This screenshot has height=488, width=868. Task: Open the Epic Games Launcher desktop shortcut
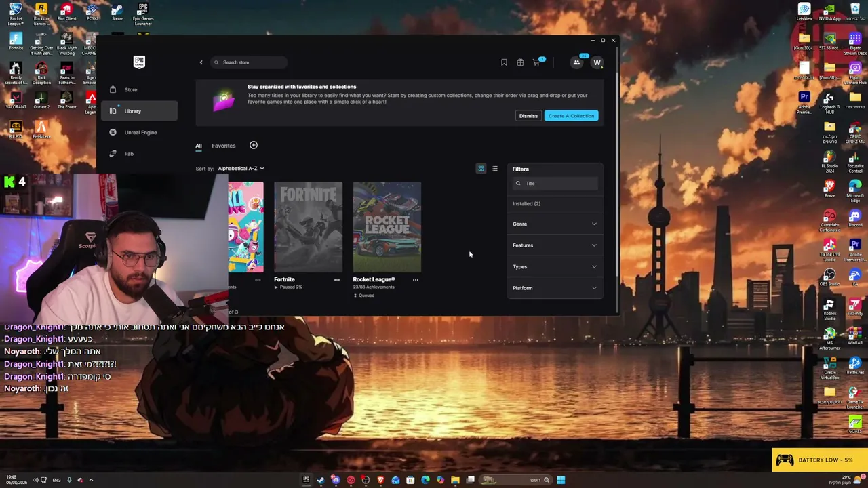pyautogui.click(x=143, y=14)
